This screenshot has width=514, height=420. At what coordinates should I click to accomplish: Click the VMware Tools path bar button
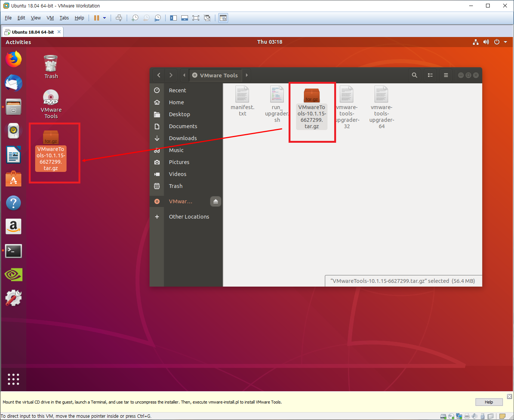tap(215, 75)
